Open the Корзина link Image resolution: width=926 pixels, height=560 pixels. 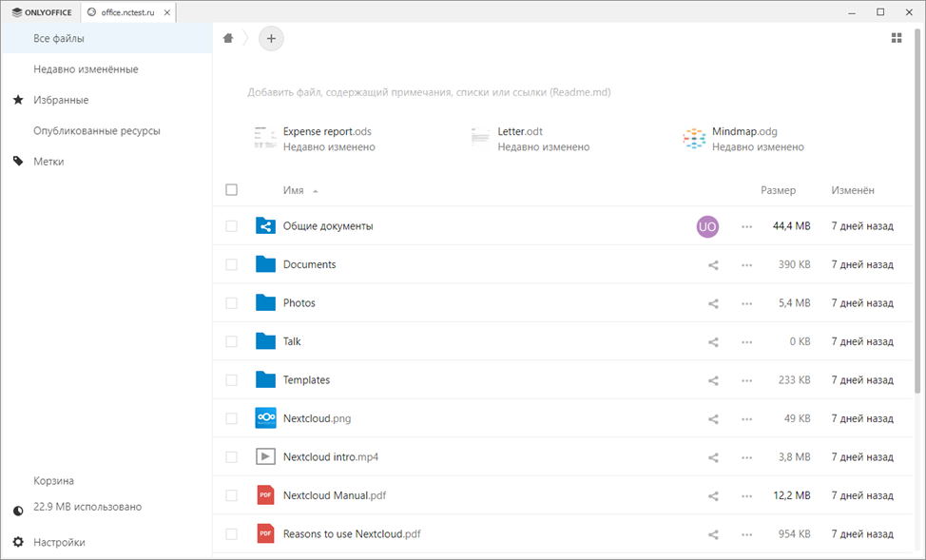click(x=53, y=481)
